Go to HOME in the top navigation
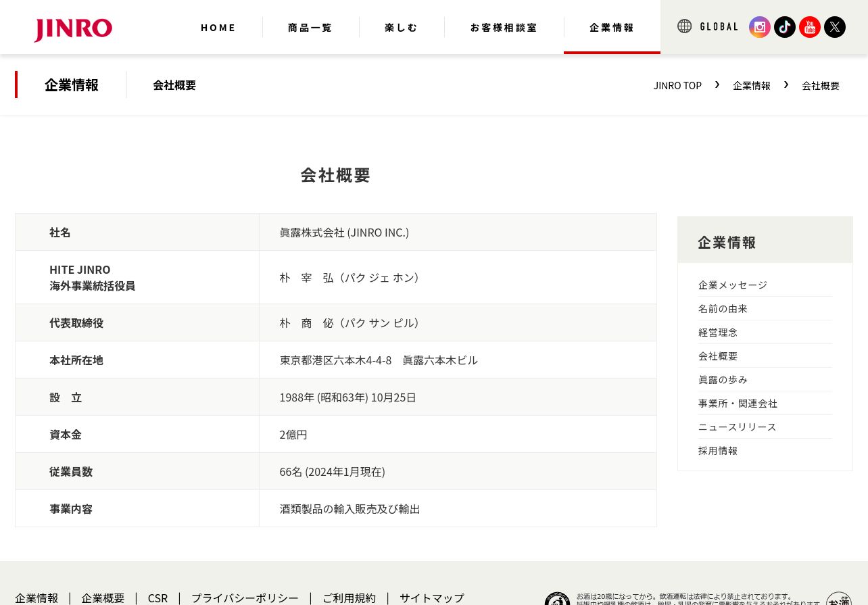 218,28
